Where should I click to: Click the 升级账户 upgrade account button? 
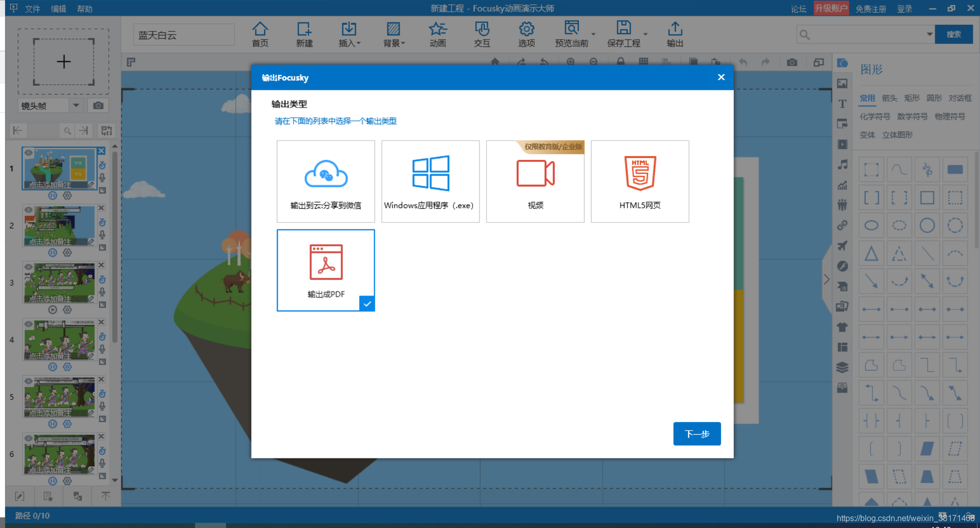[831, 8]
